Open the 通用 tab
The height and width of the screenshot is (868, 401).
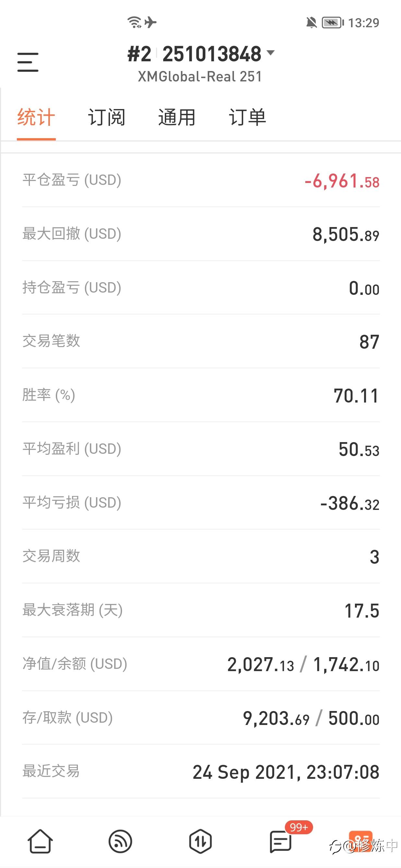pos(177,117)
